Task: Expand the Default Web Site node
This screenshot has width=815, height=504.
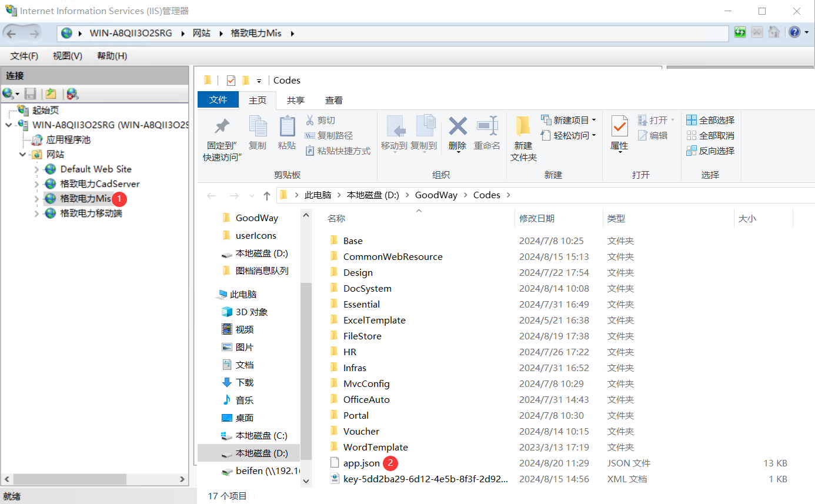Action: pos(36,169)
